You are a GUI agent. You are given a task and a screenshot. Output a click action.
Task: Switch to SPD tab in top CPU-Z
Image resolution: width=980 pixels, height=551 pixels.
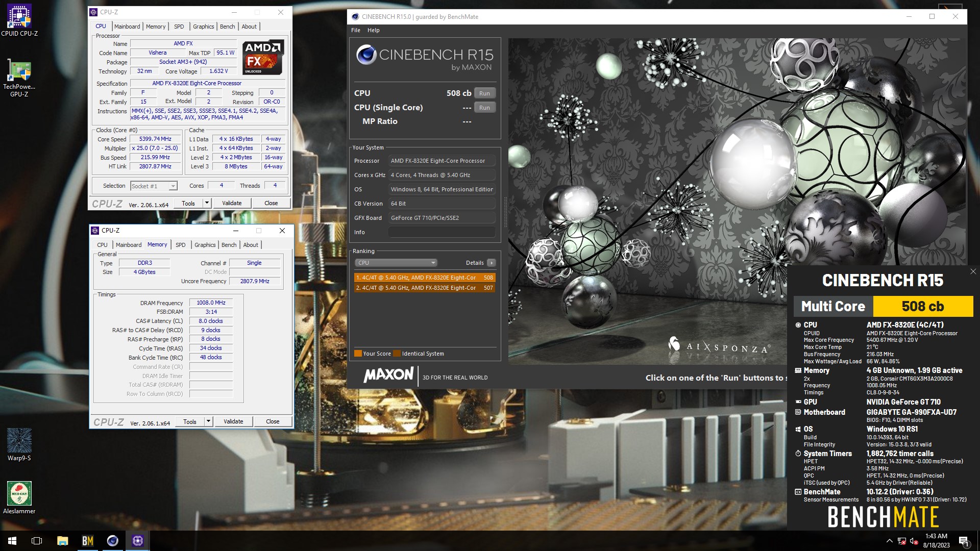(x=179, y=27)
